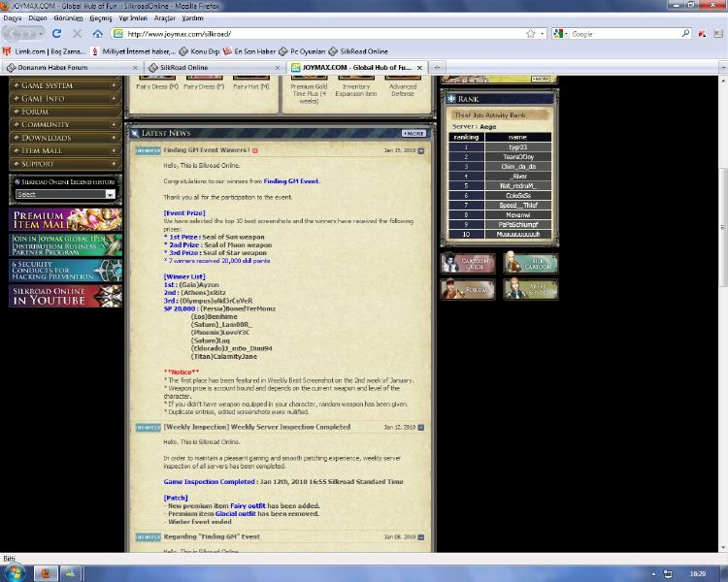The height and width of the screenshot is (582, 728).
Task: Open the Fairy outfit link
Action: 248,506
